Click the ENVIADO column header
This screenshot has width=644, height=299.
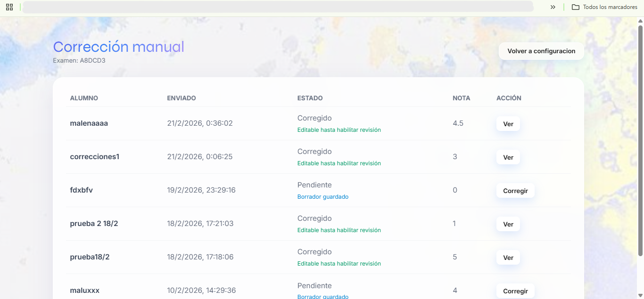coord(182,98)
